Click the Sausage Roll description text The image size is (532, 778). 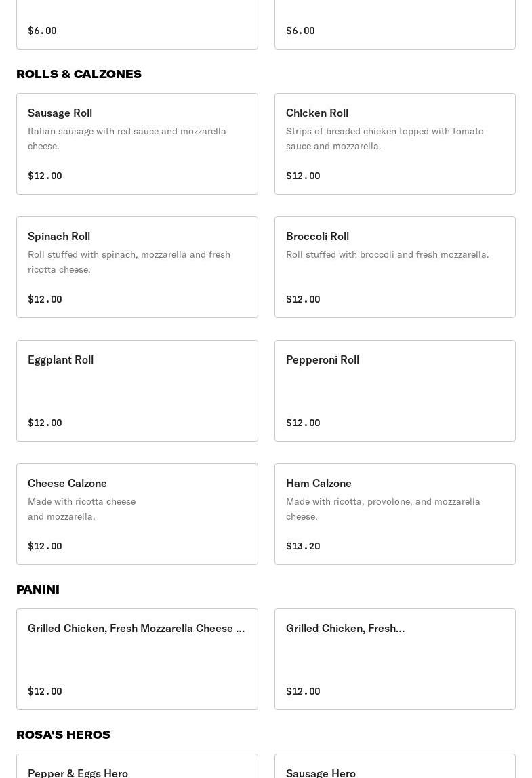pos(127,138)
